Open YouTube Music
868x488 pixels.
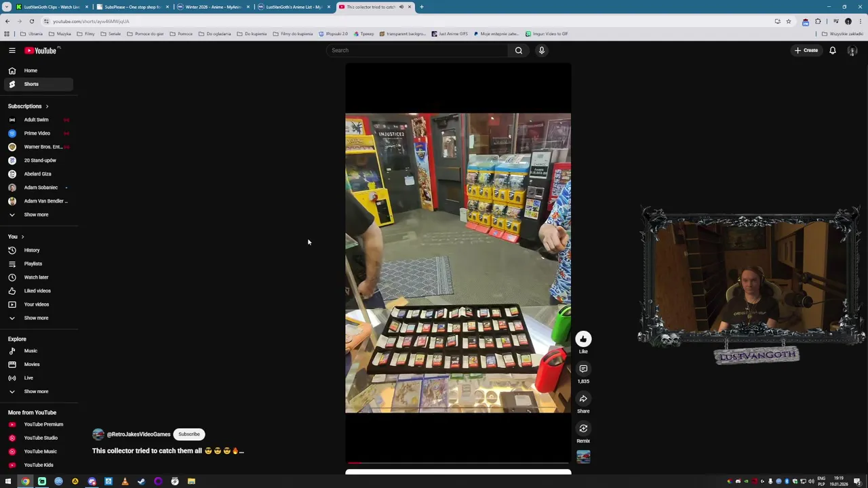[x=39, y=451]
